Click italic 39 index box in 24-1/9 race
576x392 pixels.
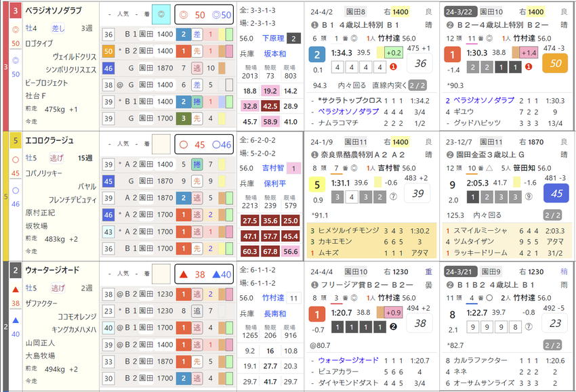click(417, 193)
